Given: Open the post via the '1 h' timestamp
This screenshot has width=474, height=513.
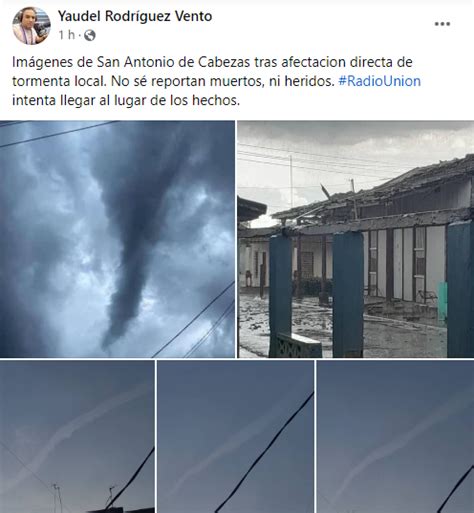Looking at the screenshot, I should coord(67,35).
